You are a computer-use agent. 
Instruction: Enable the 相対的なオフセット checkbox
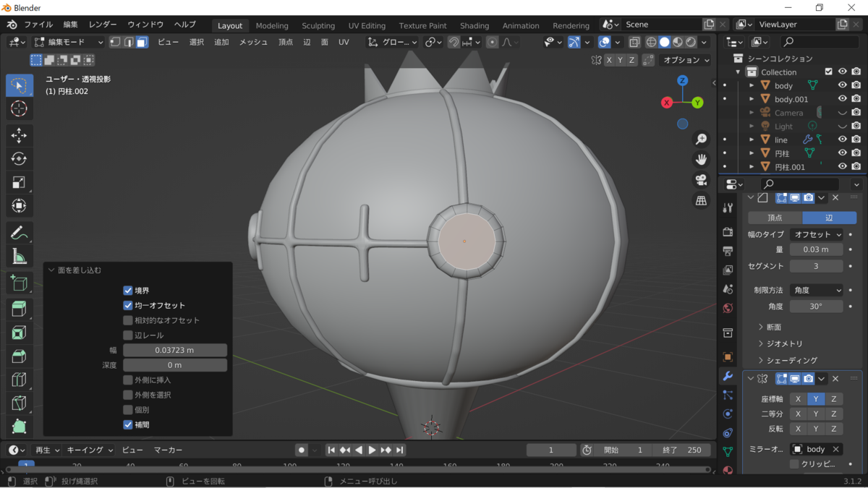click(128, 320)
